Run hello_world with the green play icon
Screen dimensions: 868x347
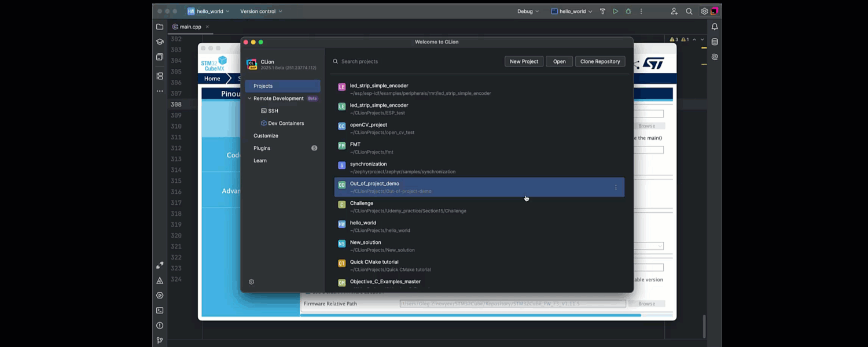click(615, 12)
